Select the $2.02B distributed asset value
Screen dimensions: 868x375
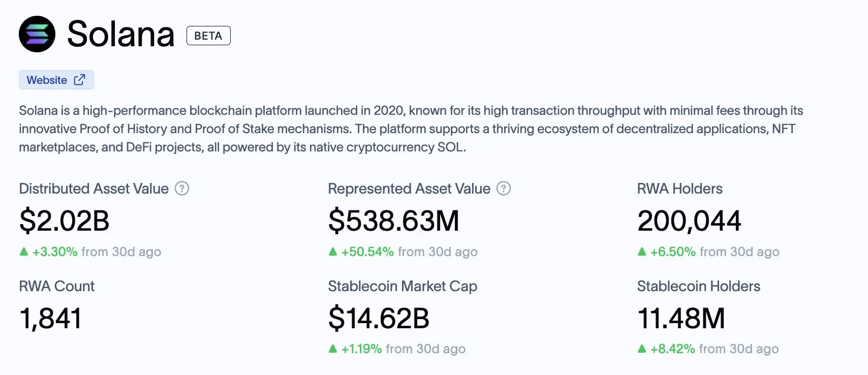[65, 221]
